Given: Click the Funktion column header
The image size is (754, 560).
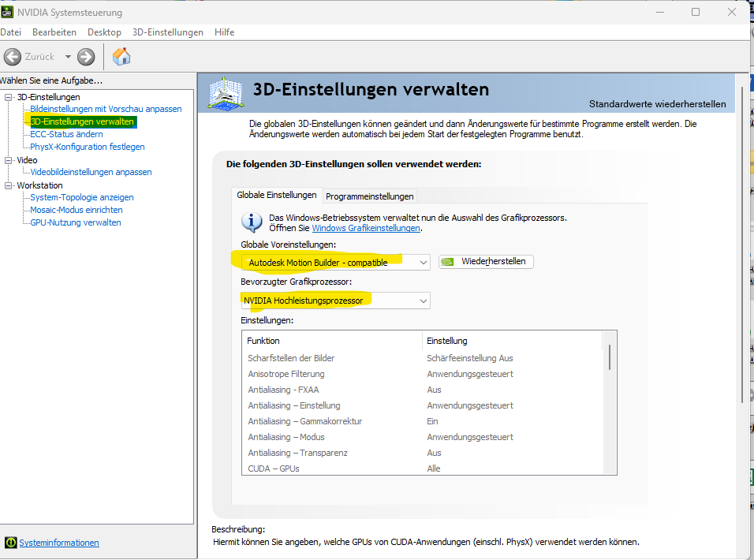Looking at the screenshot, I should point(332,341).
